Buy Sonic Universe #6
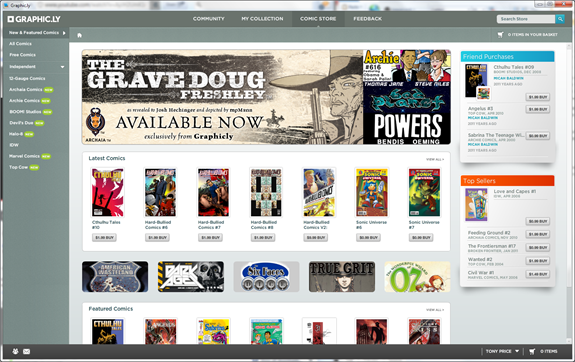This screenshot has height=362, width=575. pos(369,238)
